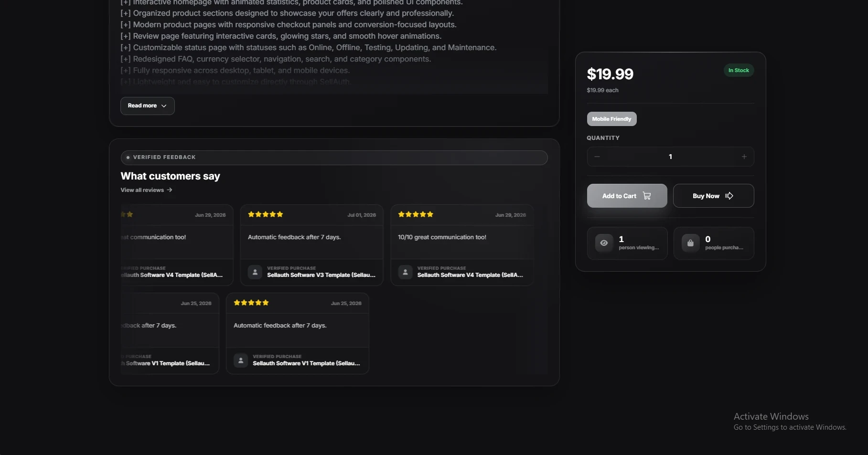Open the '10/10 great communication too!' review card
This screenshot has width=868, height=455.
[462, 245]
